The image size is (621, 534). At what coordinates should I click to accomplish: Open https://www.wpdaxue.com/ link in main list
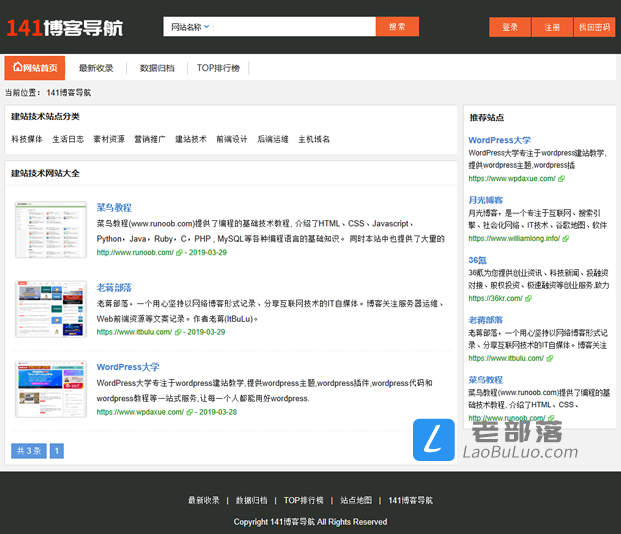click(140, 412)
